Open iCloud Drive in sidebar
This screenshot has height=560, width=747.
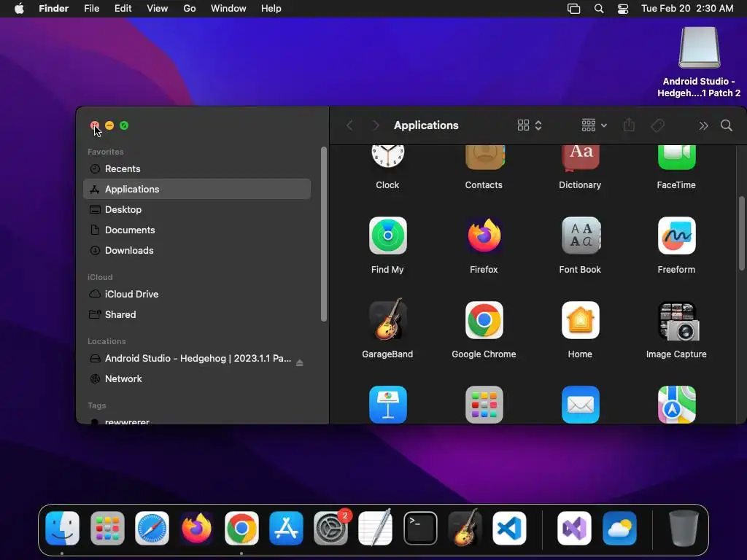[197, 295]
